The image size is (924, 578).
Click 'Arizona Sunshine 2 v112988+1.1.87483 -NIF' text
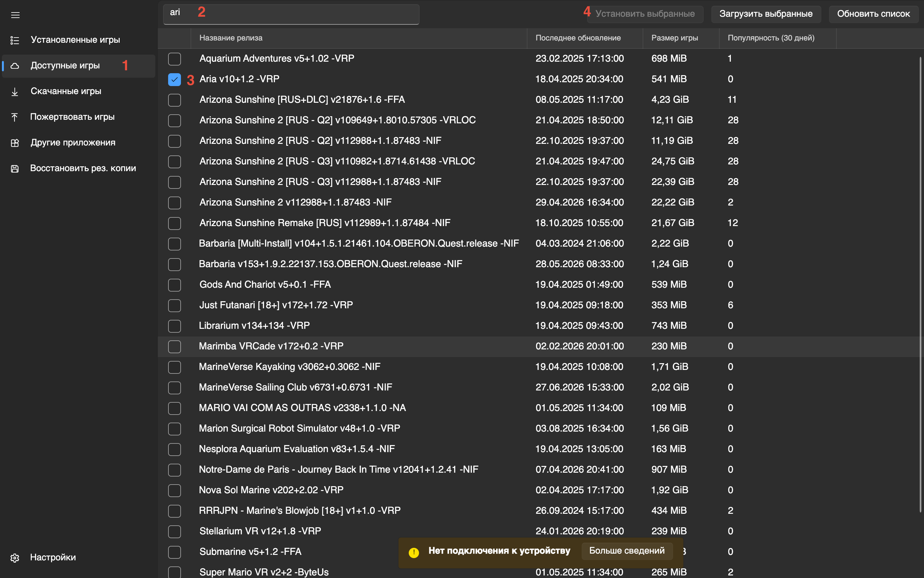click(x=295, y=202)
